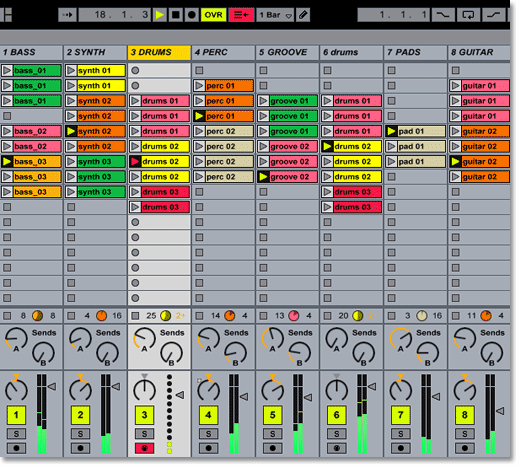Image resolution: width=520 pixels, height=467 pixels.
Task: Solo the BASS track with its S button
Action: [x=16, y=434]
